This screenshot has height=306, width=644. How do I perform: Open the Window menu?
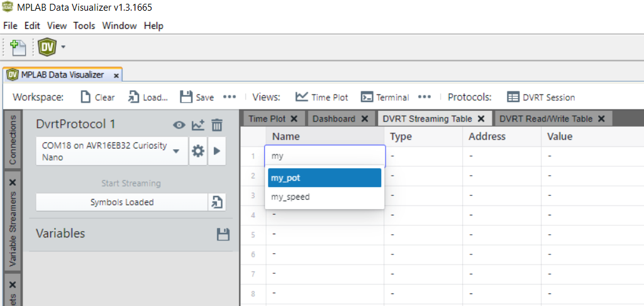coord(119,26)
